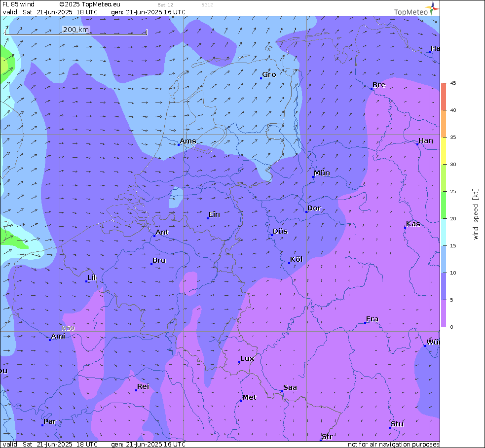Click the "Saa" city label
The image size is (485, 448).
pyautogui.click(x=290, y=387)
